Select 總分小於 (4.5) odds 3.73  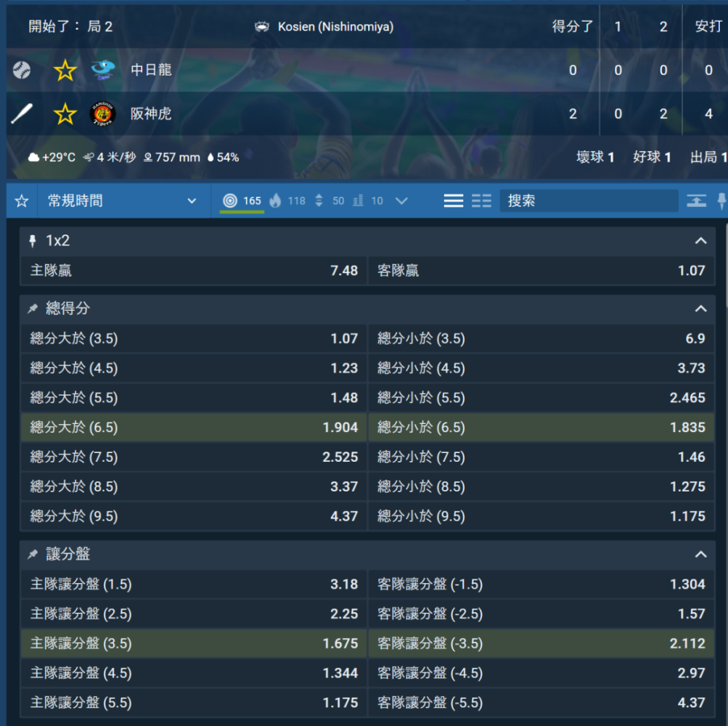click(x=541, y=368)
